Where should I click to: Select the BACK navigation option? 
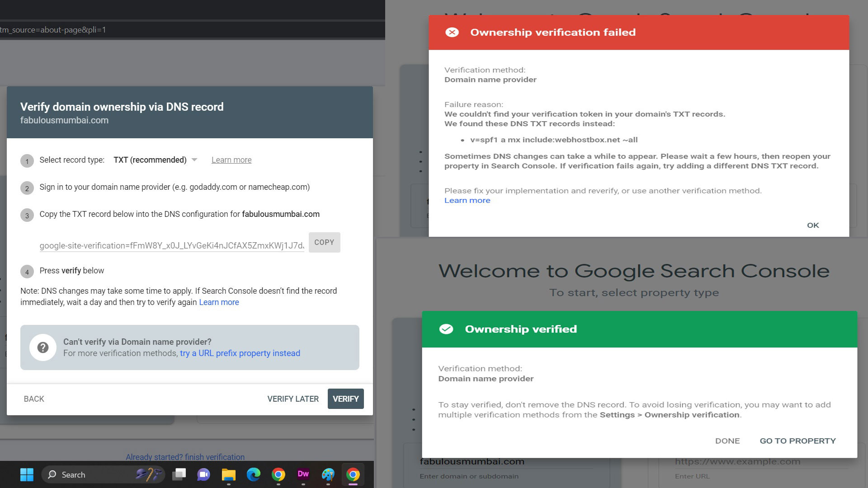(33, 399)
